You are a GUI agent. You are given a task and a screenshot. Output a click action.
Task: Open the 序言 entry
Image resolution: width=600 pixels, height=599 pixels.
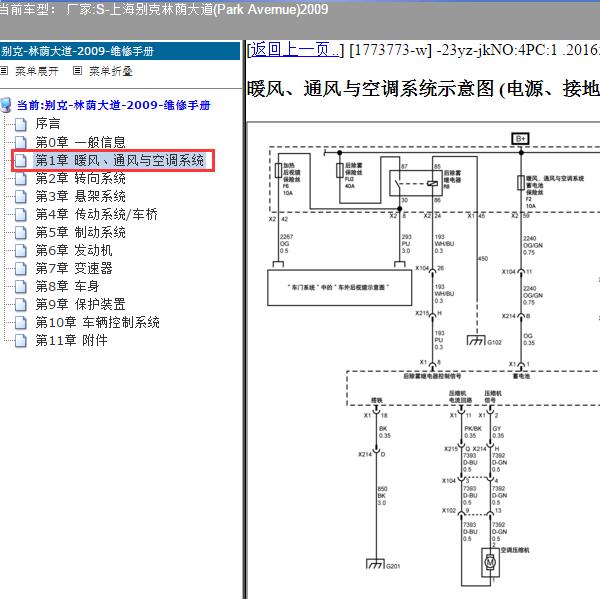click(x=48, y=124)
